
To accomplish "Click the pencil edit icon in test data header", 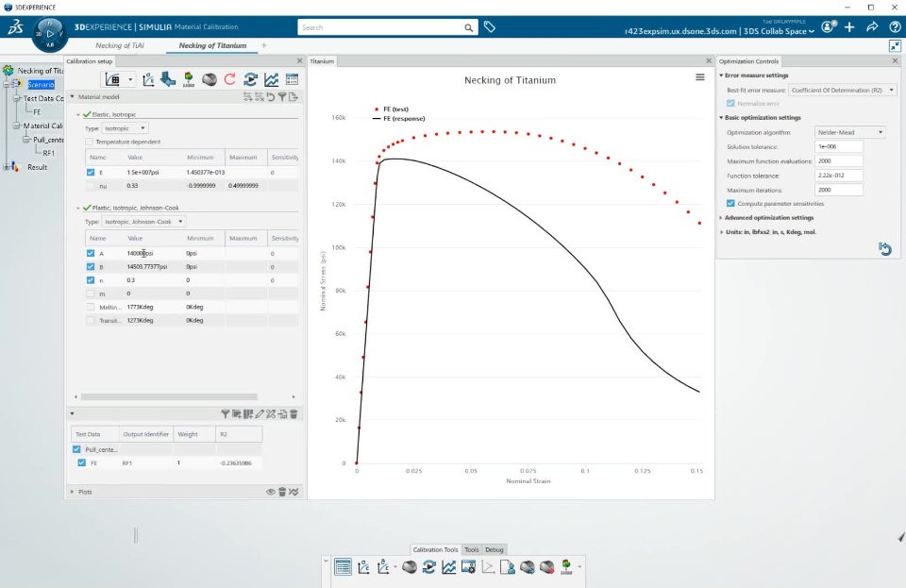I will pos(260,414).
